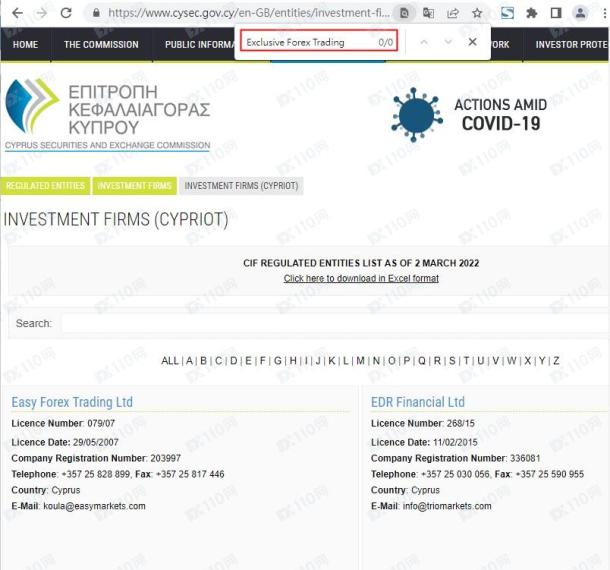610x570 pixels.
Task: Filter firms by letter A
Action: (189, 361)
